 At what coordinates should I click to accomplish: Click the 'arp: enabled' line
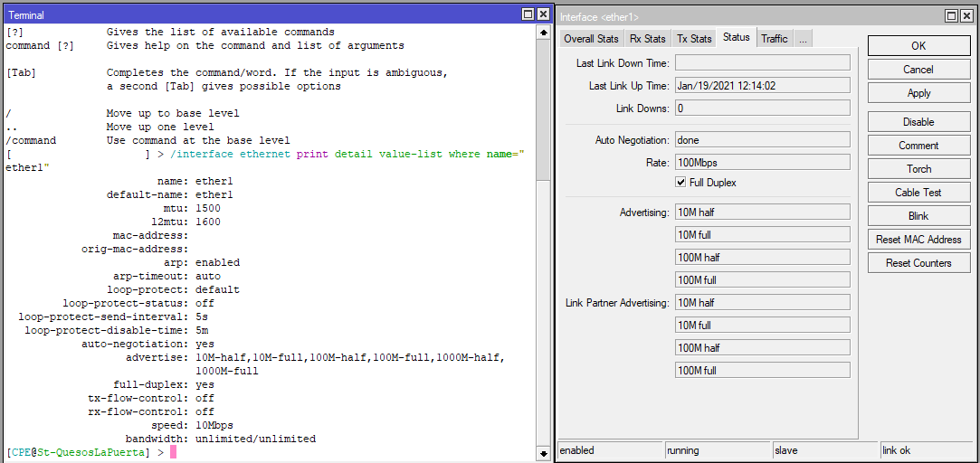pyautogui.click(x=202, y=262)
